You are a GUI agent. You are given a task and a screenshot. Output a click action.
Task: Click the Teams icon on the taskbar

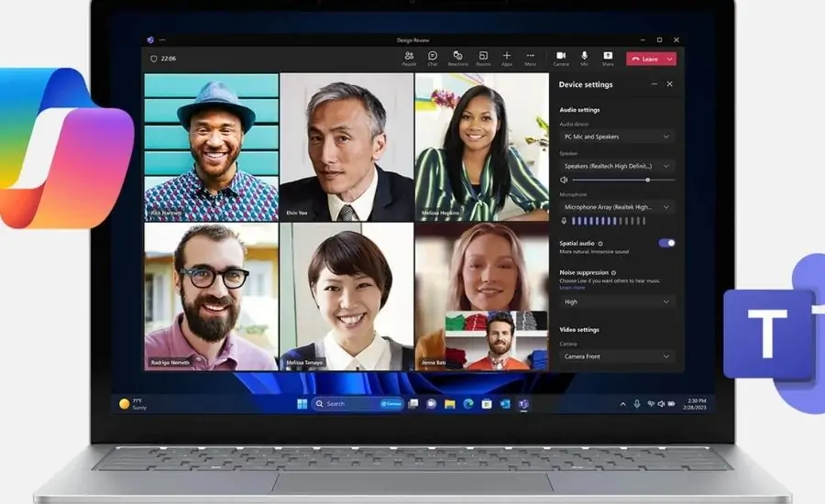[523, 404]
